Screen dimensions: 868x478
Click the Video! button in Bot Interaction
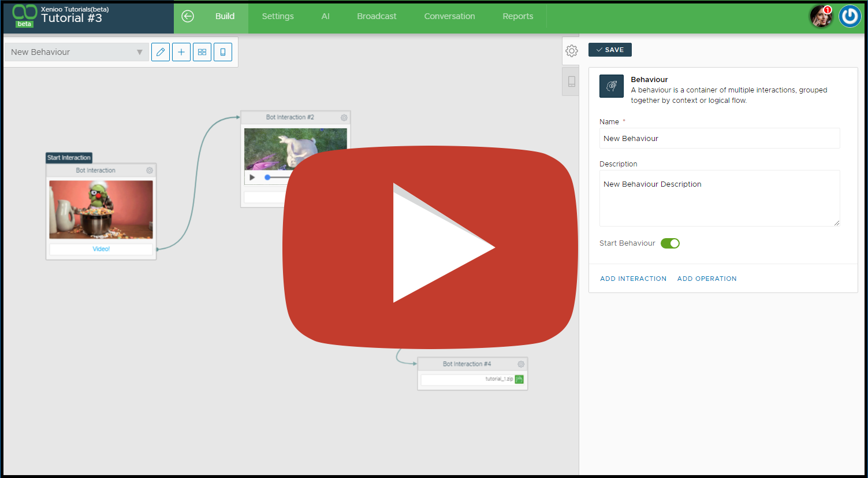tap(101, 249)
